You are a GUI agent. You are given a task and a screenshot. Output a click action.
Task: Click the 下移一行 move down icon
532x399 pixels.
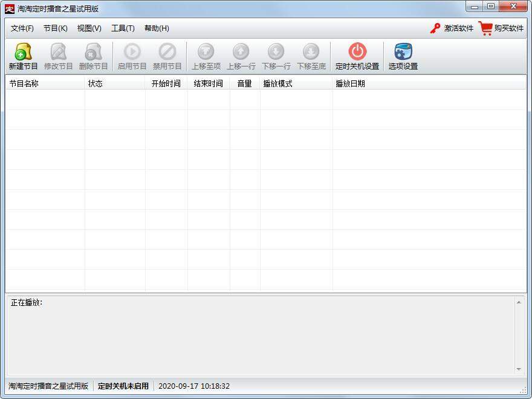276,53
